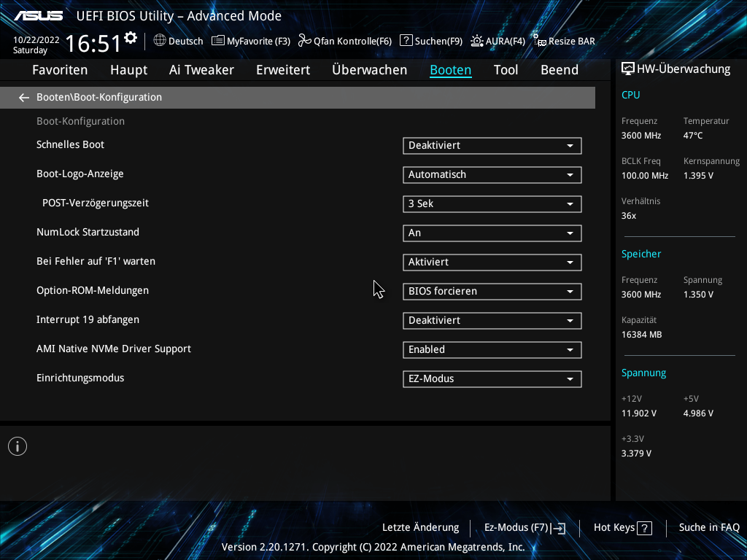Image resolution: width=747 pixels, height=560 pixels.
Task: Open the time settings gear icon
Action: [131, 38]
